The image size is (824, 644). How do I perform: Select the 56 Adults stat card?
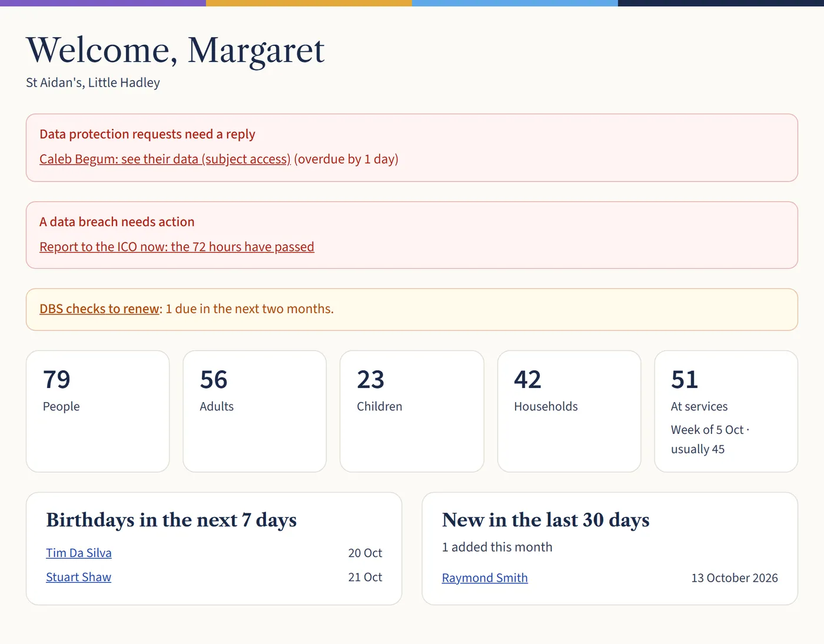[x=255, y=411]
